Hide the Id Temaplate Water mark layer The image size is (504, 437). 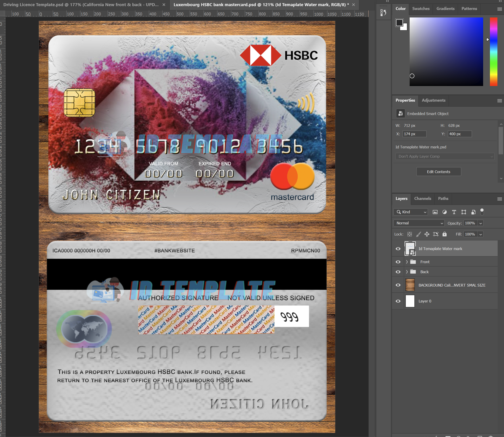point(398,249)
